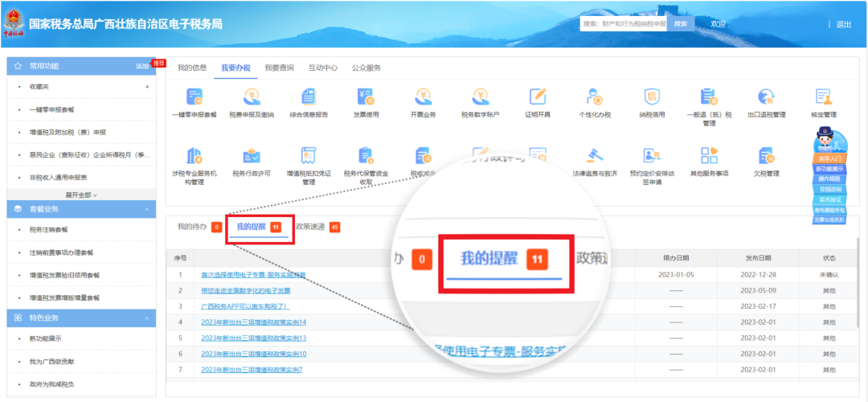
Task: Select the 欠税管理 icon
Action: tap(766, 156)
